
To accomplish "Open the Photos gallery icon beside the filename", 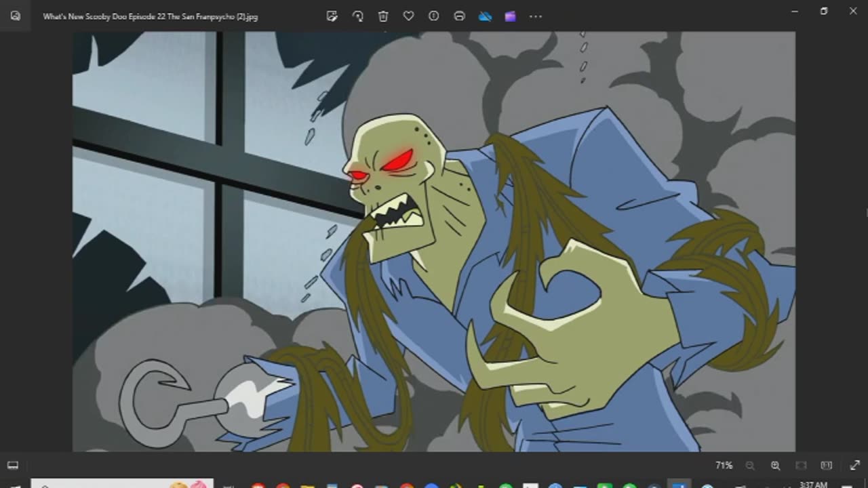I will [15, 16].
